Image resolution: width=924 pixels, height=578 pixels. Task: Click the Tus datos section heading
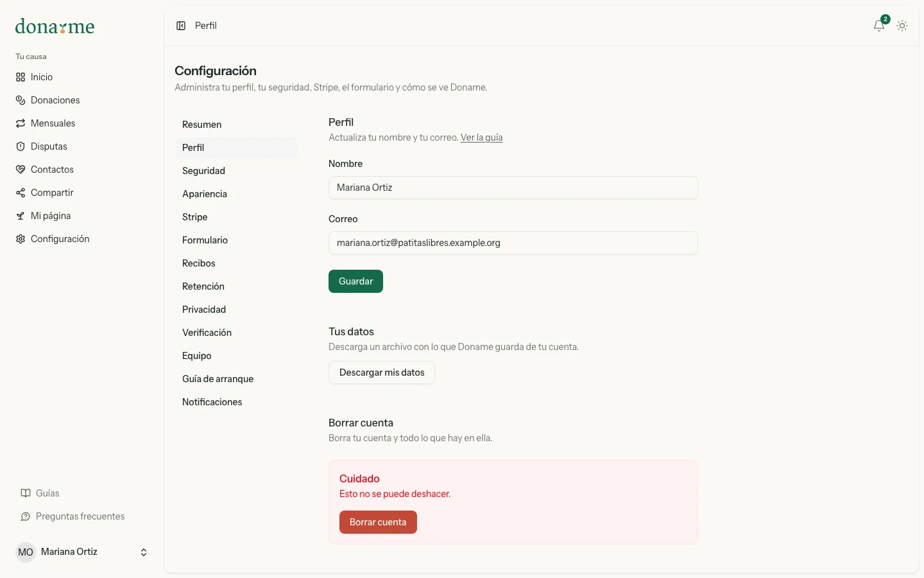(351, 331)
